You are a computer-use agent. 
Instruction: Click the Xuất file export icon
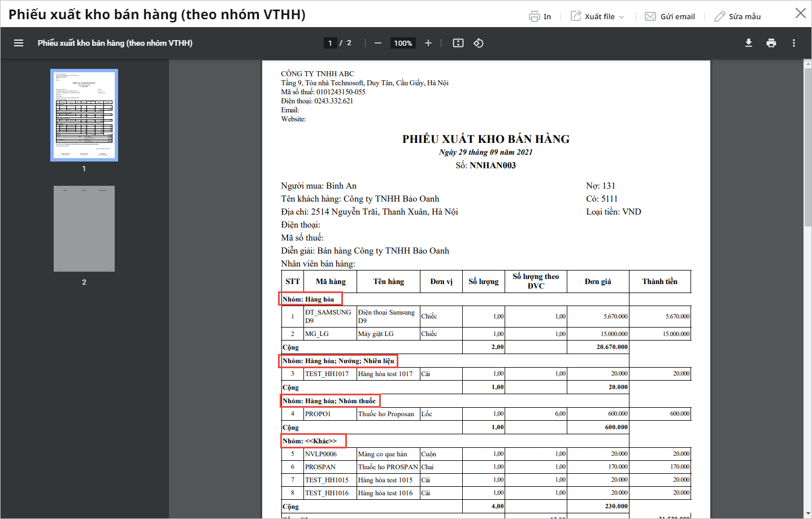pos(576,16)
